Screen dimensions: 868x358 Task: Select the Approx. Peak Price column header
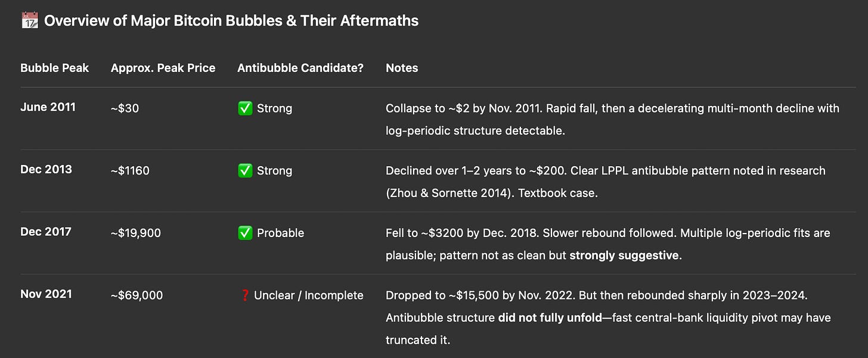[x=163, y=68]
